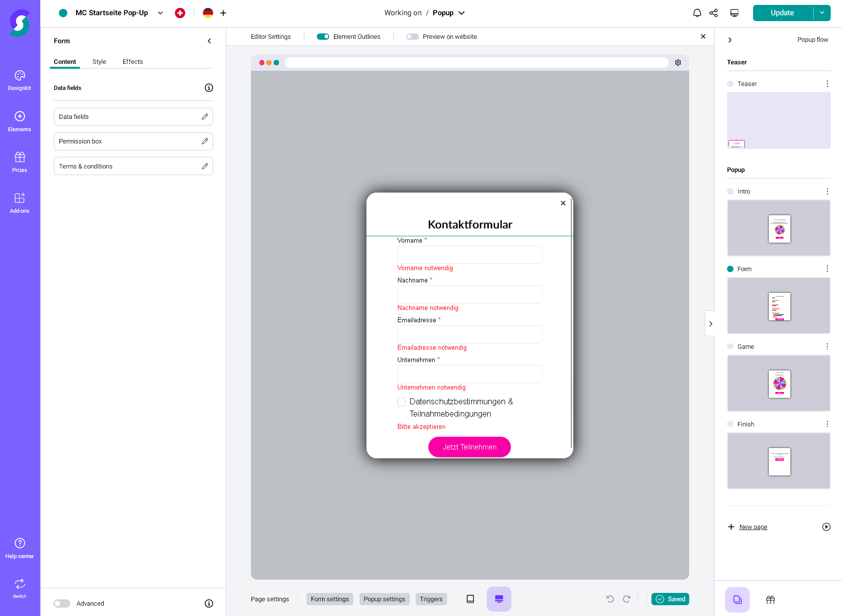Play the popup flow preview

click(x=826, y=527)
